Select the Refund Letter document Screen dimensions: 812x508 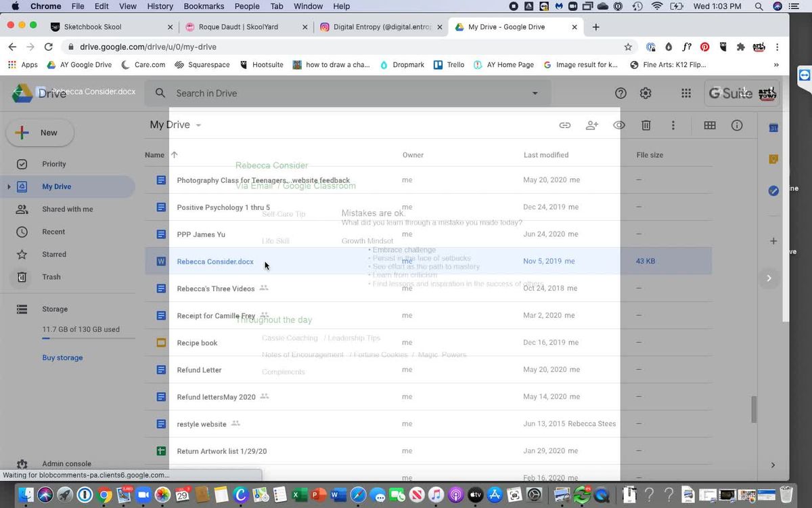click(428, 370)
